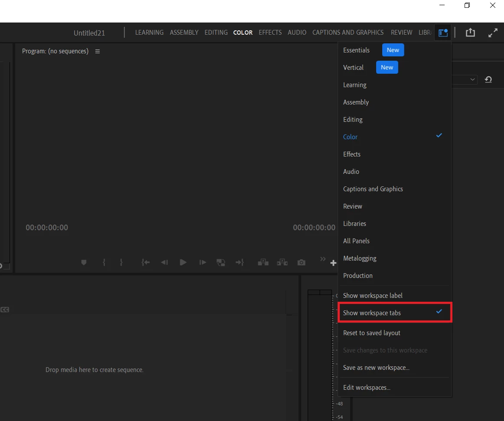Open the Button Editor plus icon
Screen dimensions: 504x421
click(333, 263)
